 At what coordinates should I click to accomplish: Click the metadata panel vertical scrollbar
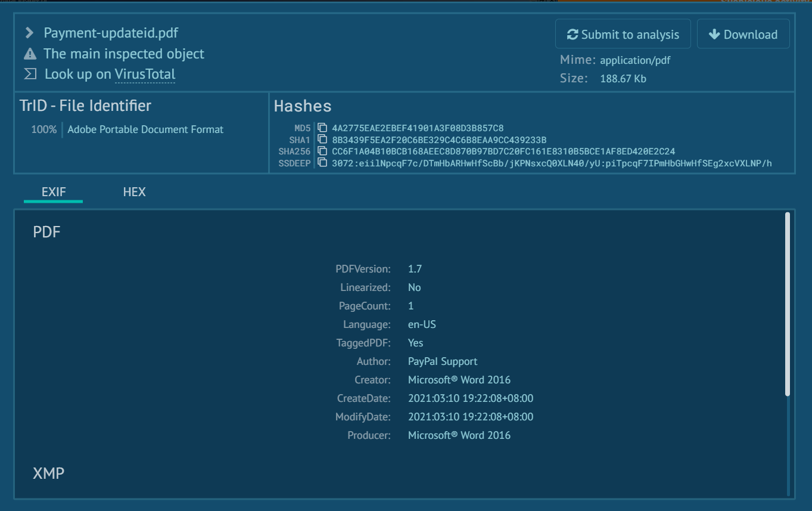click(x=787, y=304)
